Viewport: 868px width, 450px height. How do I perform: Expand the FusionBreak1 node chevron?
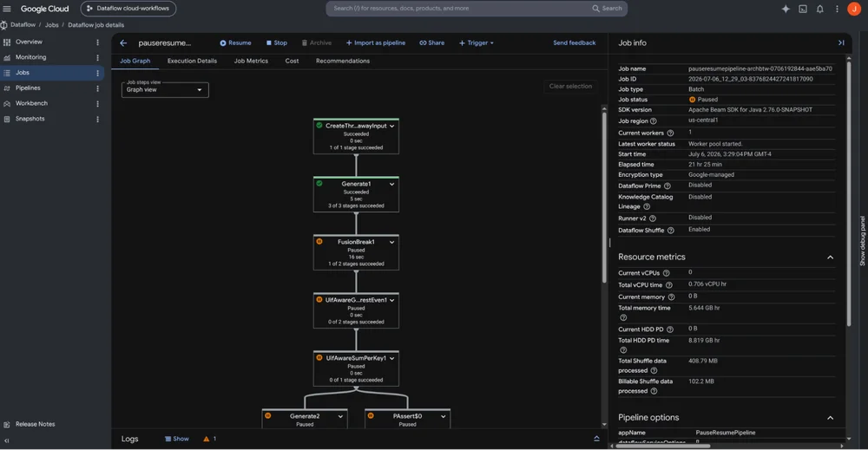click(x=392, y=242)
